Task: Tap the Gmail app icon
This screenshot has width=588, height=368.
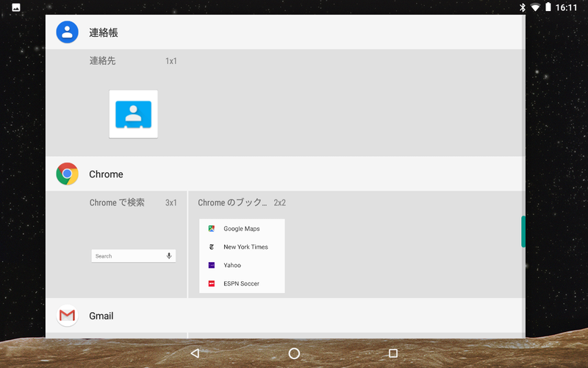Action: pos(67,316)
